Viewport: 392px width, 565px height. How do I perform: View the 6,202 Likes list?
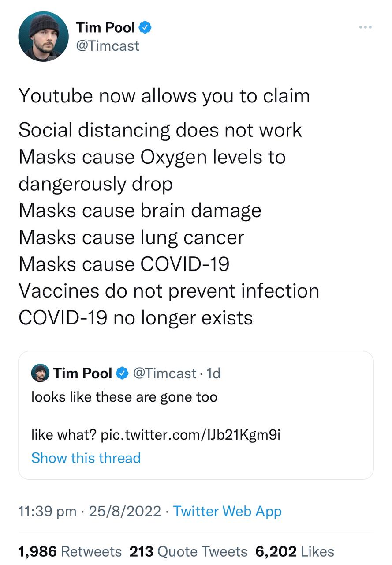pyautogui.click(x=294, y=551)
